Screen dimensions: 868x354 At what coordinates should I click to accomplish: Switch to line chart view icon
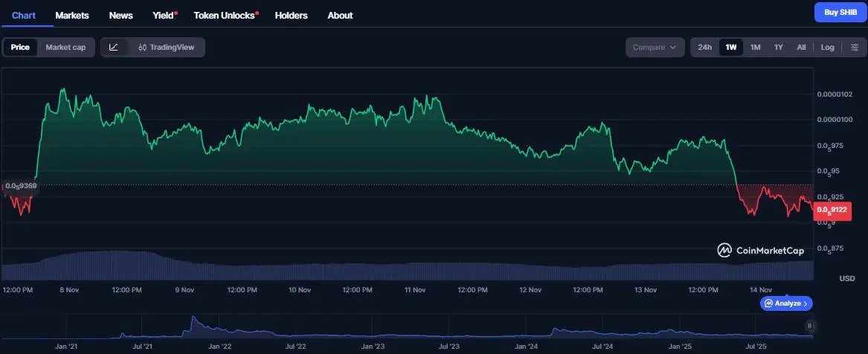pyautogui.click(x=113, y=48)
